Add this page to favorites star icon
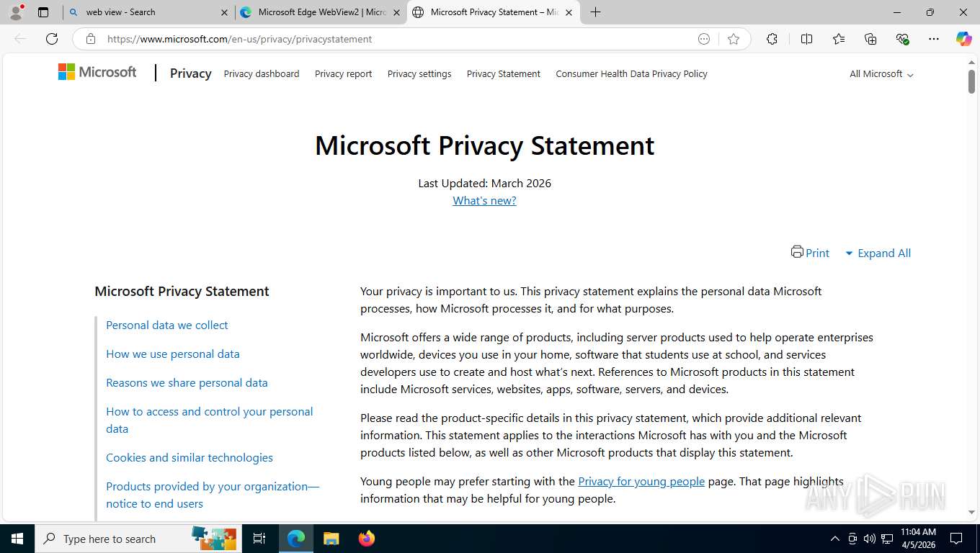980x553 pixels. click(734, 39)
